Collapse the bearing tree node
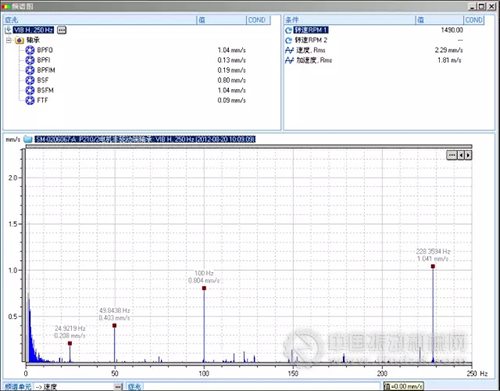Screen dimensions: 500x391 (x=9, y=40)
